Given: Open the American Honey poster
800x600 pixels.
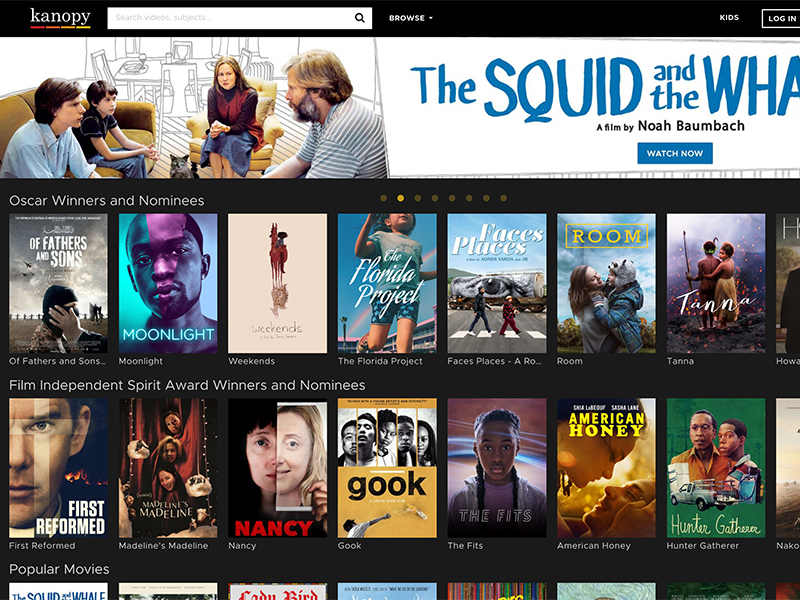Looking at the screenshot, I should click(x=606, y=468).
